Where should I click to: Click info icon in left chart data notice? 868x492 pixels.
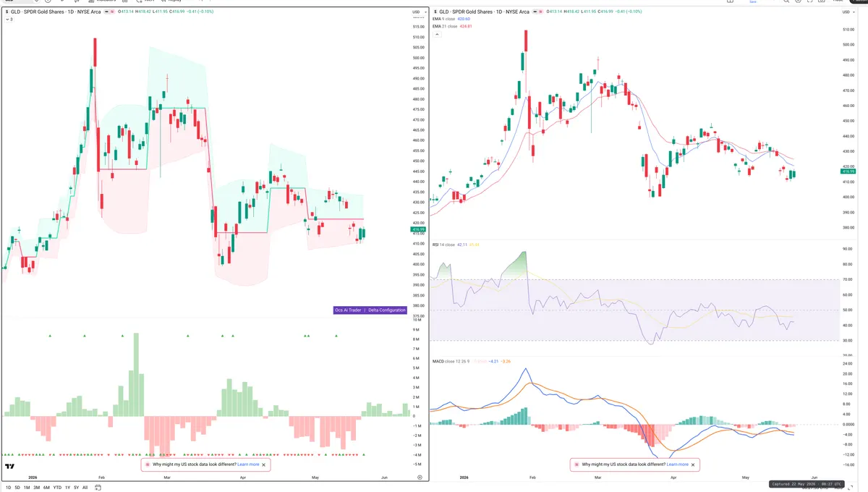click(148, 465)
